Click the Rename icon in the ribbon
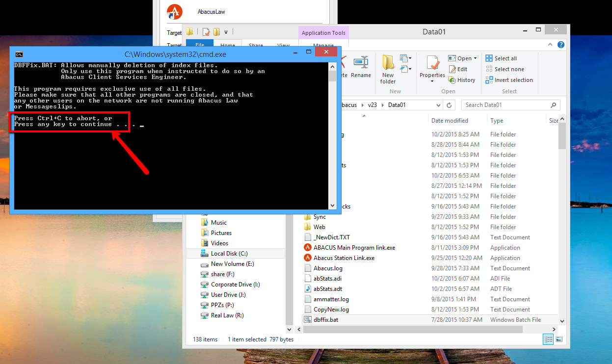 (361, 66)
